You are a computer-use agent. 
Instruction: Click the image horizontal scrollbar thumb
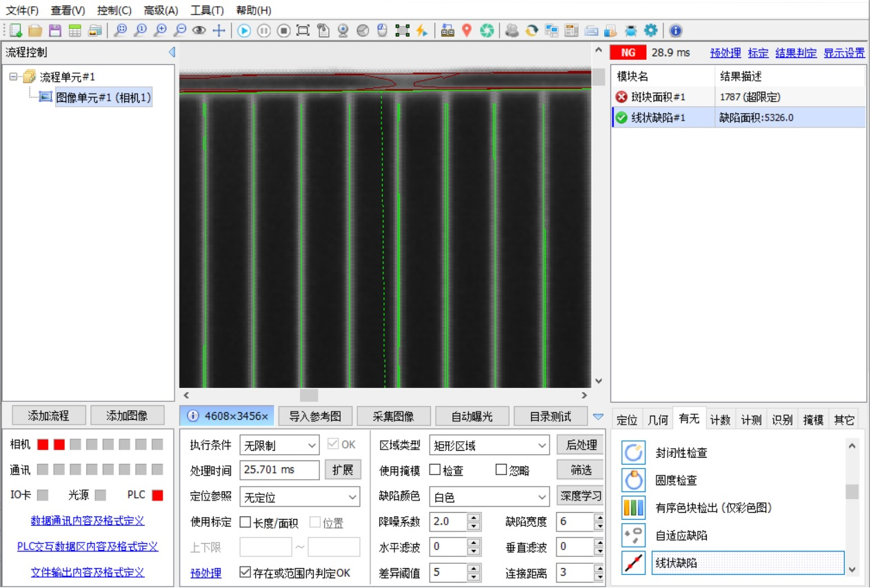click(308, 396)
